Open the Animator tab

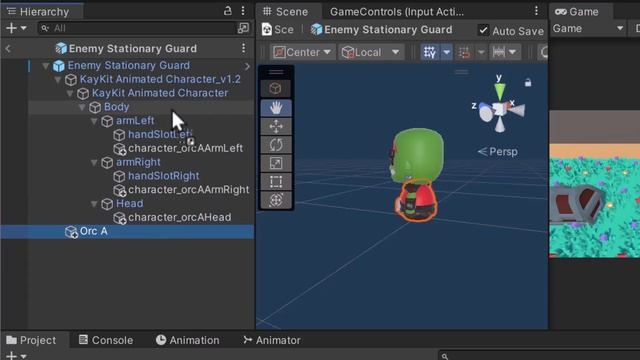click(x=272, y=340)
